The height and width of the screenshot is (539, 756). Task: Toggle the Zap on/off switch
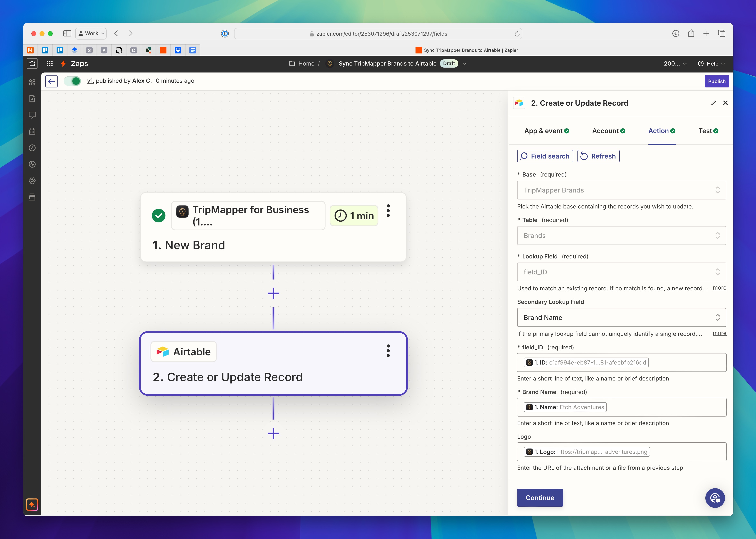72,81
